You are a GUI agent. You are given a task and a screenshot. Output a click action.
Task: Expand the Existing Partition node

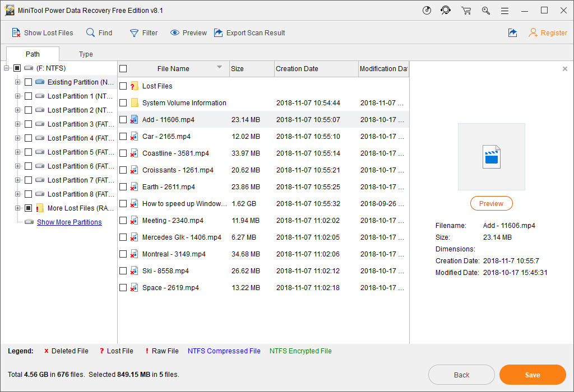tap(17, 82)
